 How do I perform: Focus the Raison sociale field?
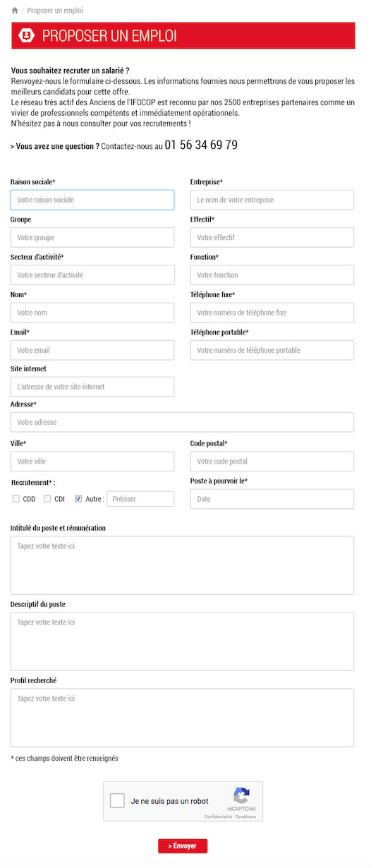pos(92,200)
